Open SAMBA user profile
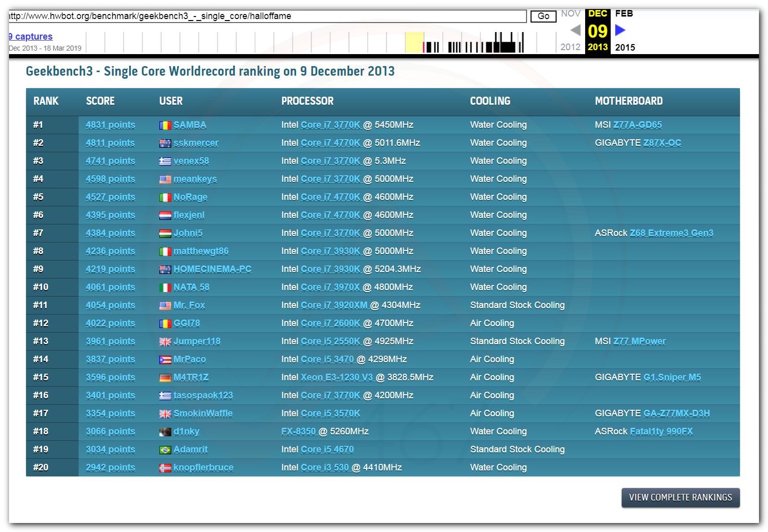The width and height of the screenshot is (768, 532). coord(190,125)
